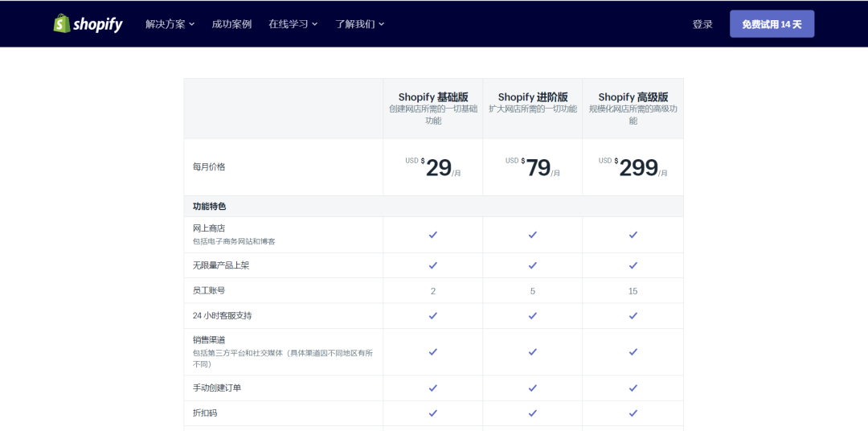The height and width of the screenshot is (431, 868).
Task: Click the 网上商店 feature label
Action: (x=209, y=228)
